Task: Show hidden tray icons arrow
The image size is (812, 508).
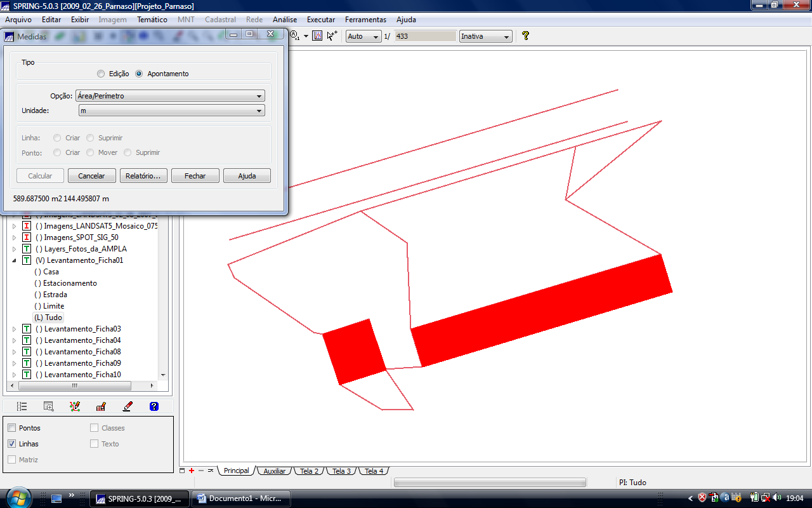Action: (x=690, y=498)
